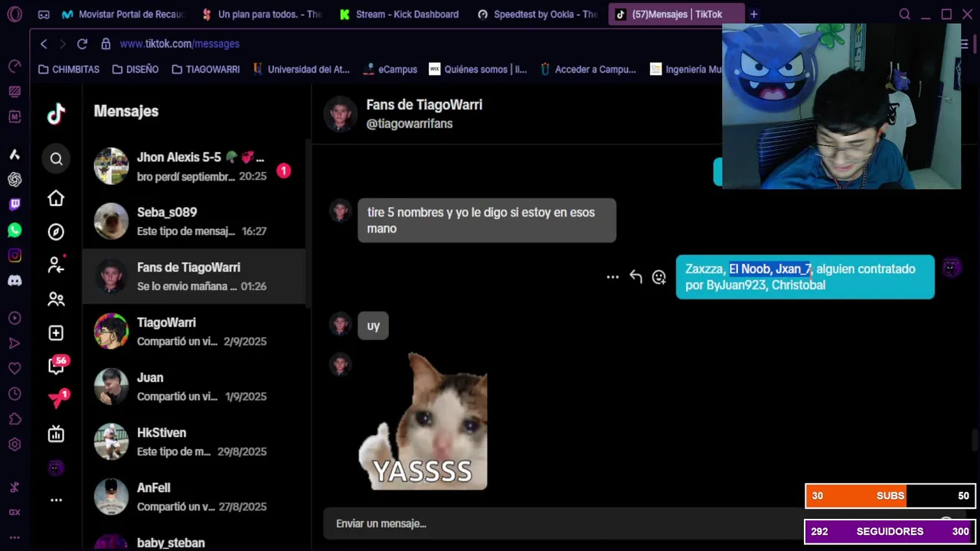Open the YASSSS cat sticker
This screenshot has height=551, width=980.
[x=423, y=421]
